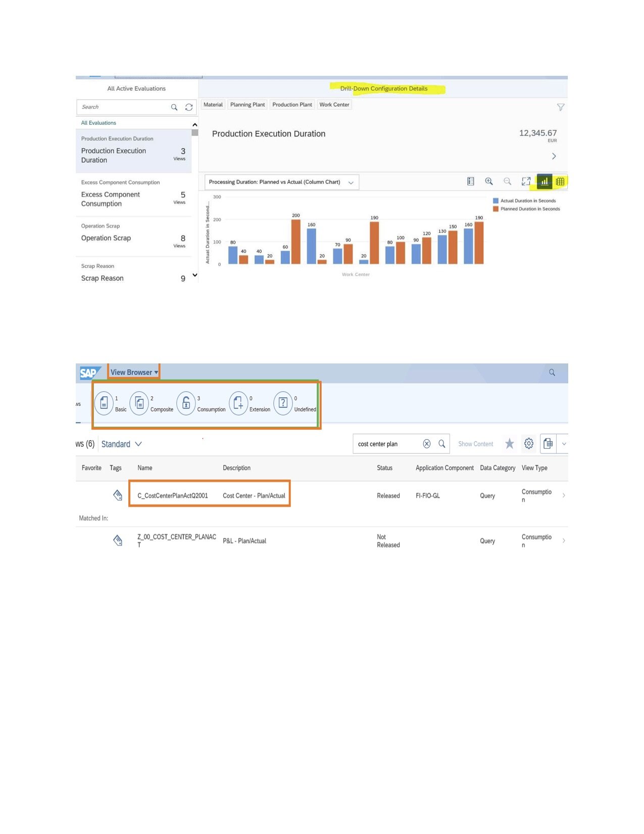This screenshot has width=644, height=834.
Task: Open export options dropdown arrow
Action: coord(564,444)
